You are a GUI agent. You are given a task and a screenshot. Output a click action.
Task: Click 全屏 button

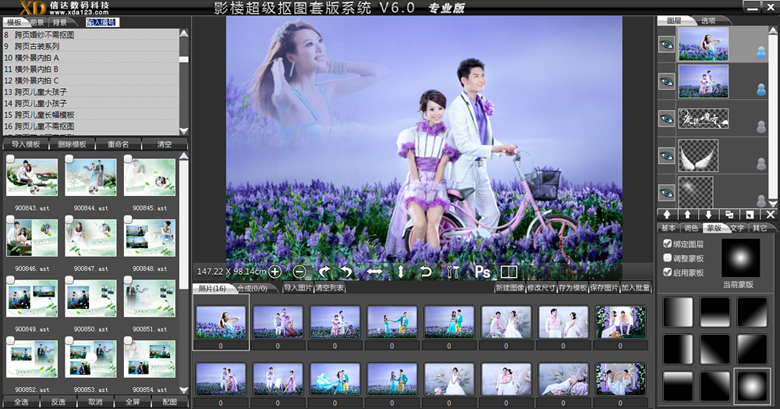[133, 402]
